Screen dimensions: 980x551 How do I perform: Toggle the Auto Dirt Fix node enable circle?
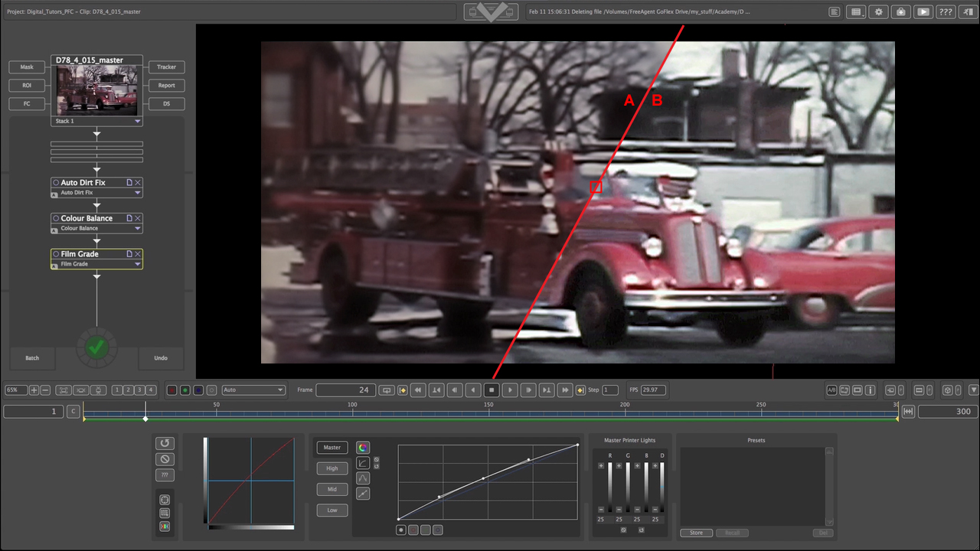tap(56, 183)
